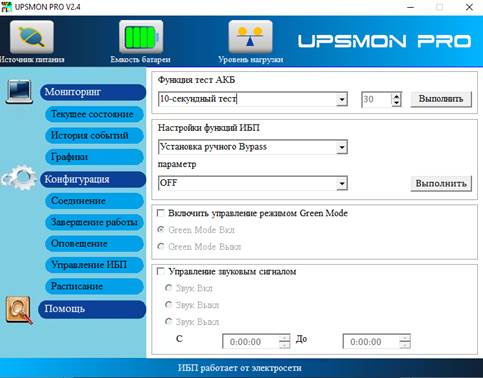Open the Мониторинг section
The image size is (483, 378).
pyautogui.click(x=93, y=92)
